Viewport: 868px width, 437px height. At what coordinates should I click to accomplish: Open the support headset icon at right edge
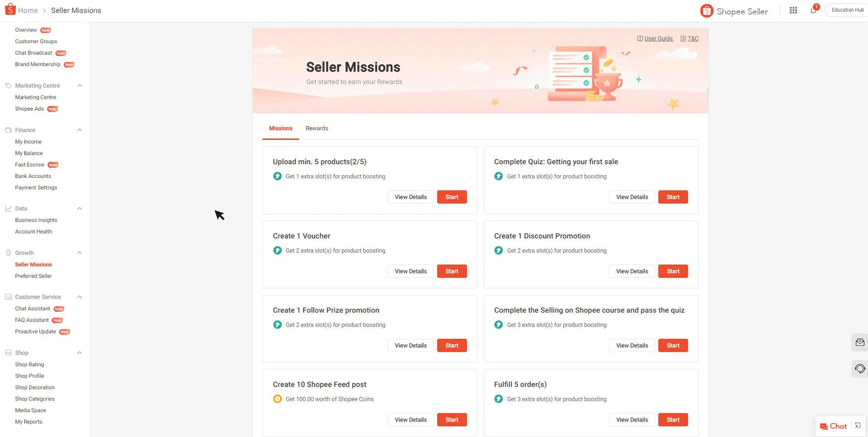point(860,368)
